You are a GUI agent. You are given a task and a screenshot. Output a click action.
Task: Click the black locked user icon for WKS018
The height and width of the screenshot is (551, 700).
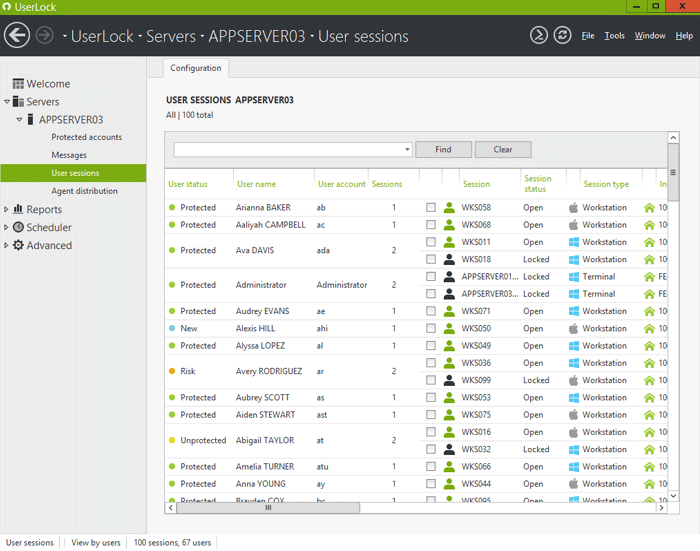(449, 259)
